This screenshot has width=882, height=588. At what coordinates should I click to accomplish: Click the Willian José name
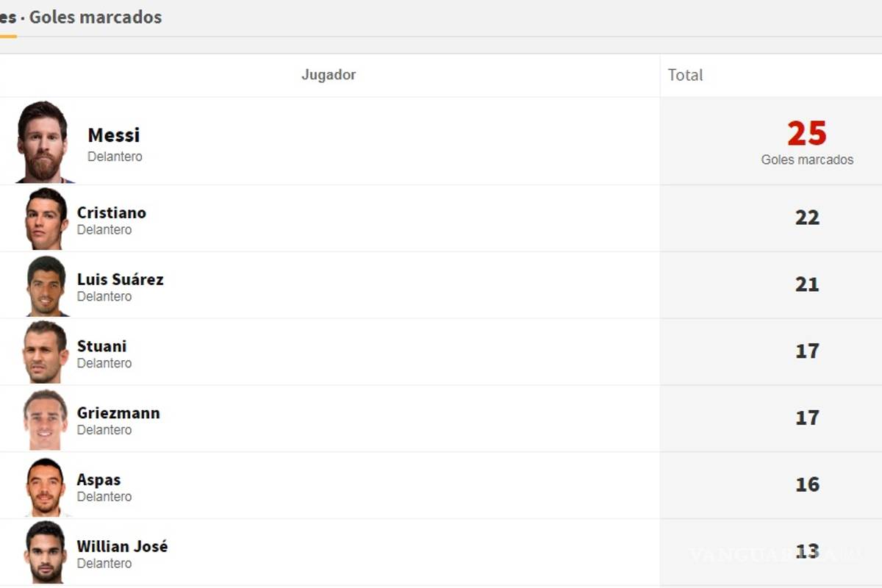123,547
